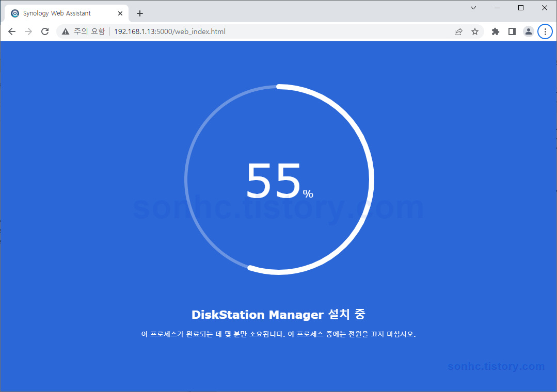Screen dimensions: 557x392
Task: Click the 'DiskStation Manager 설치 중' heading
Action: click(x=279, y=314)
